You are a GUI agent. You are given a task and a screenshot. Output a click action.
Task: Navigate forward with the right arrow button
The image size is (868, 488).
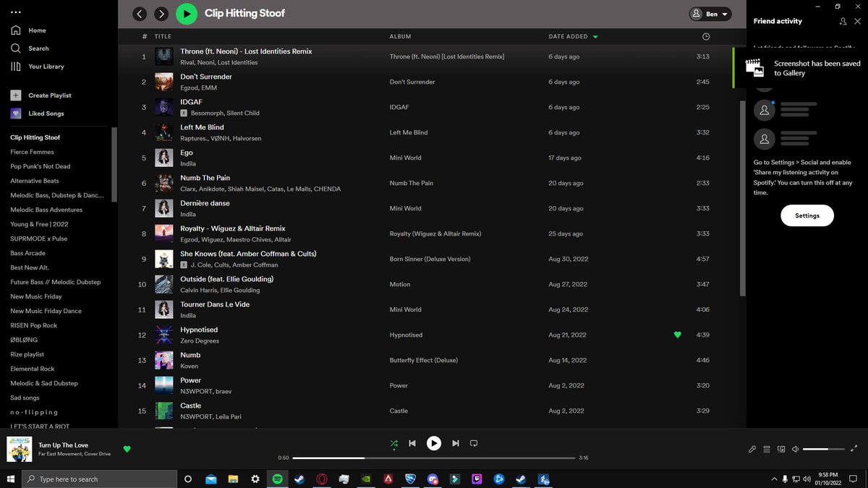(161, 14)
